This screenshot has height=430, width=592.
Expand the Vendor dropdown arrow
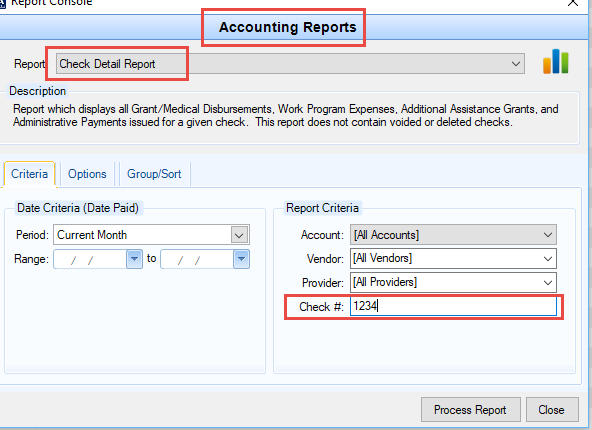547,259
